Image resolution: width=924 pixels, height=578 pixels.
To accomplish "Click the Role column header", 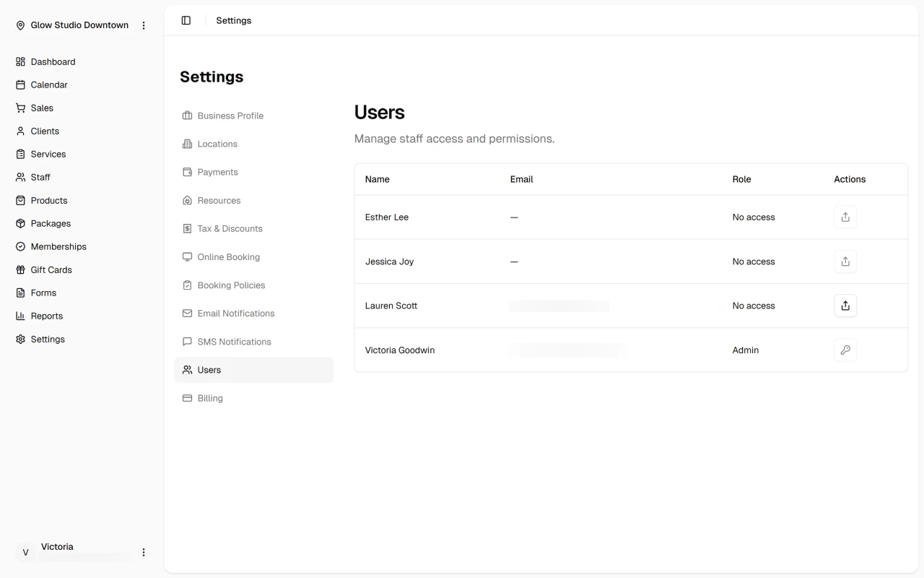I will (x=742, y=179).
